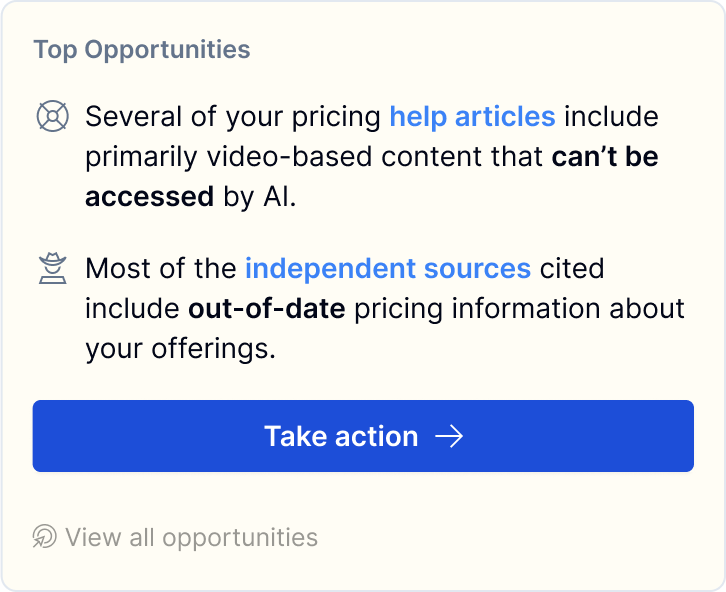Click the word "include" after help articles
The width and height of the screenshot is (726, 592).
coord(611,116)
